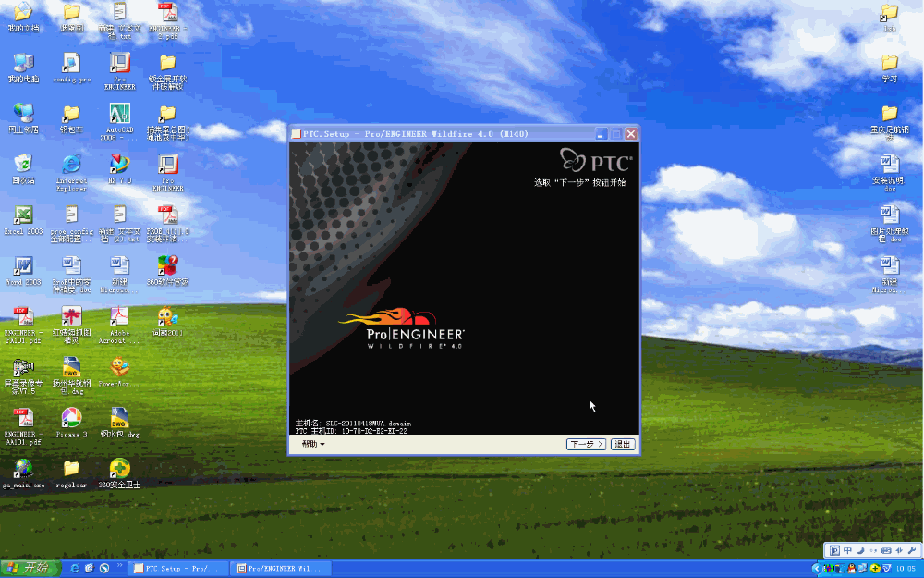
Task: Select the 安装说明.doc file icon
Action: (890, 173)
